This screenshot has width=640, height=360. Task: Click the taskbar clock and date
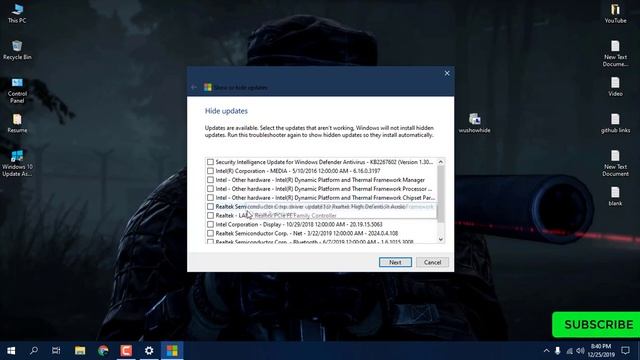(601, 351)
